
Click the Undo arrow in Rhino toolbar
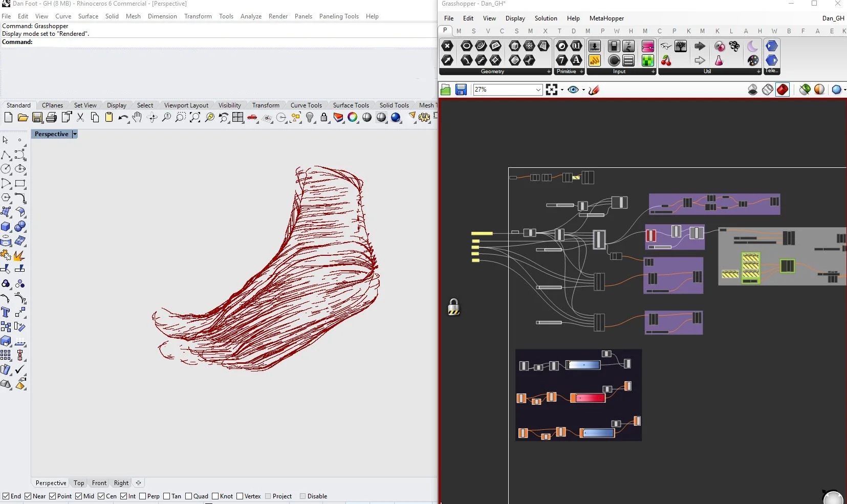coord(123,118)
